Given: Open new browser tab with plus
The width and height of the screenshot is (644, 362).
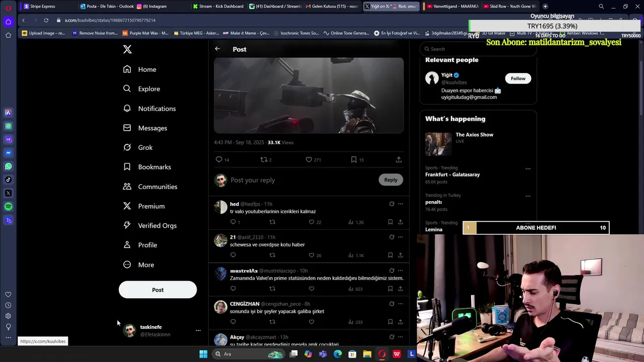Looking at the screenshot, I should [x=545, y=7].
